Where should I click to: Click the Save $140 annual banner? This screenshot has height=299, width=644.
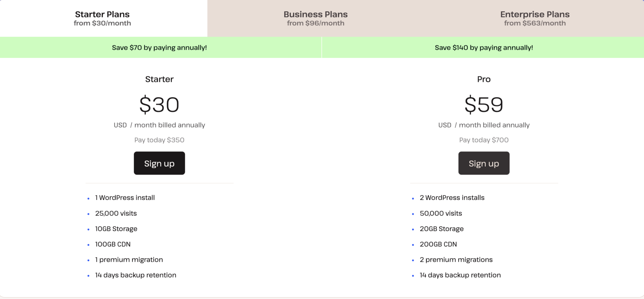[x=483, y=48]
